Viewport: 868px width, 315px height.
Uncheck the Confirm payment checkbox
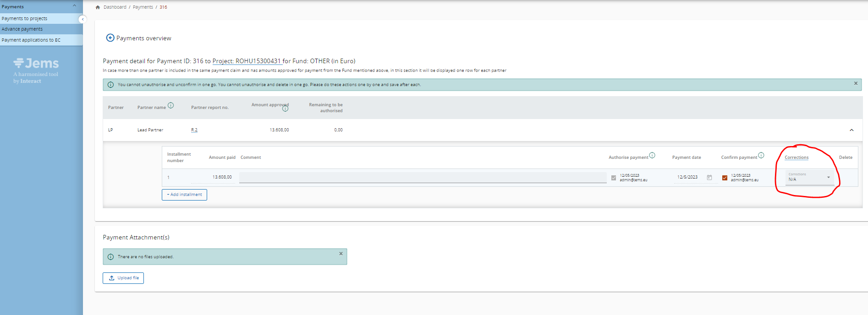pyautogui.click(x=725, y=178)
